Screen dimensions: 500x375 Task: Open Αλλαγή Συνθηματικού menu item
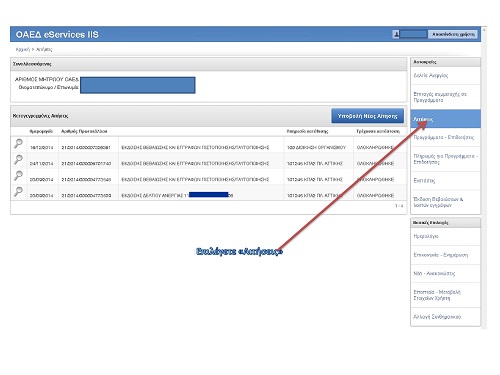click(445, 317)
